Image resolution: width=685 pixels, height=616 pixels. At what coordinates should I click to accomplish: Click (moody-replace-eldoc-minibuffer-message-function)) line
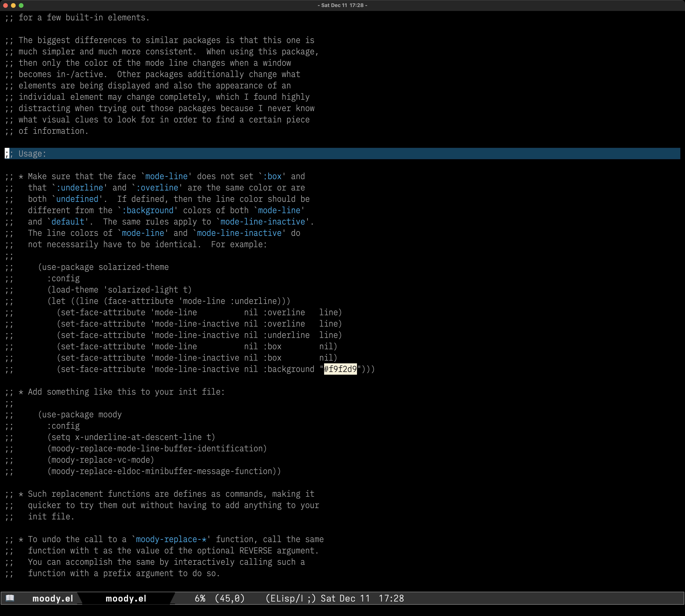point(164,471)
